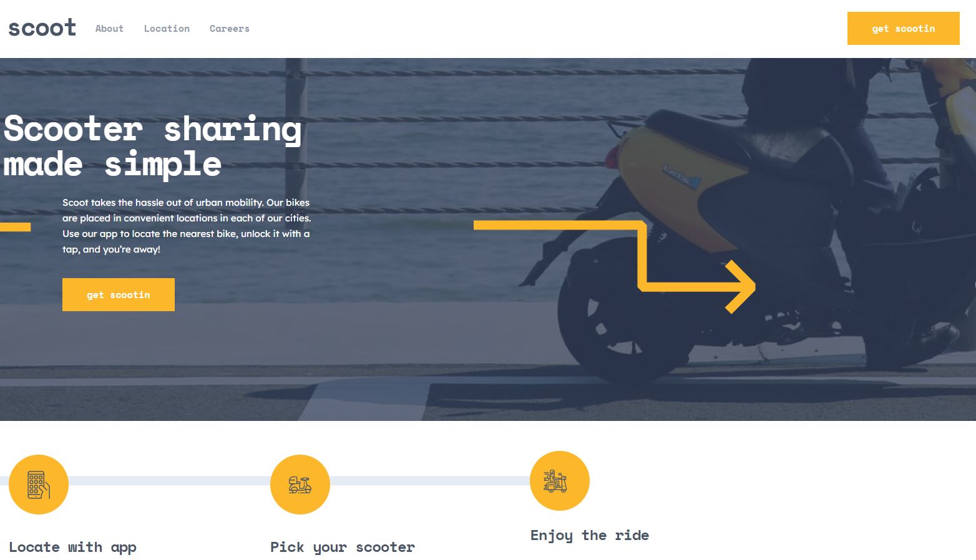This screenshot has width=976, height=560.
Task: Click the Scooter sharing made simple heading
Action: [152, 147]
